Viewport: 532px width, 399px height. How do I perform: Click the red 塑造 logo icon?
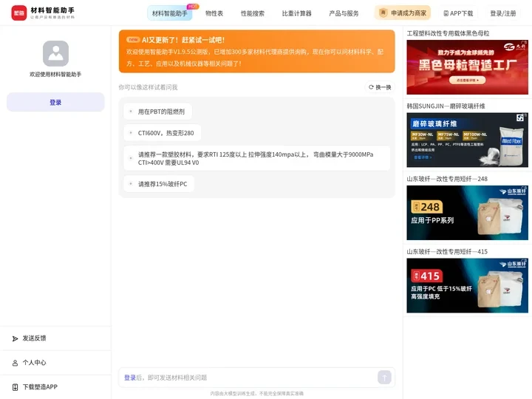(x=19, y=13)
